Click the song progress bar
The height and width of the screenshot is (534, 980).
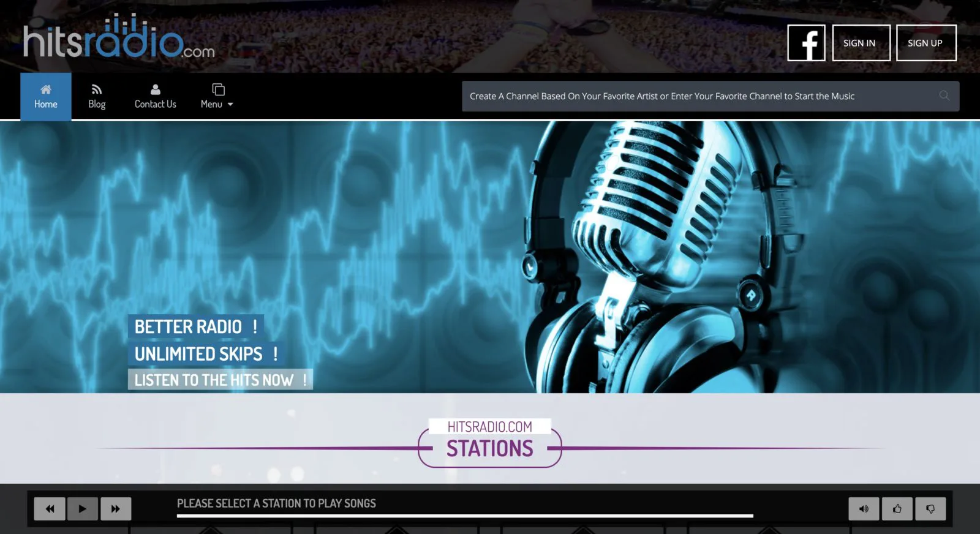coord(465,516)
